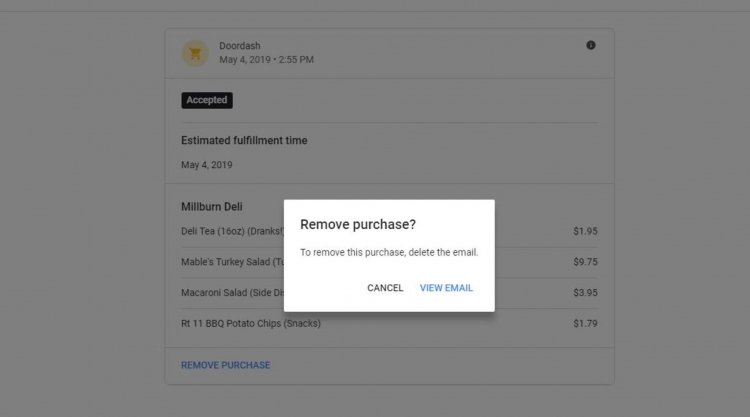The image size is (750, 417).
Task: Select the Accepted status badge
Action: pos(207,100)
